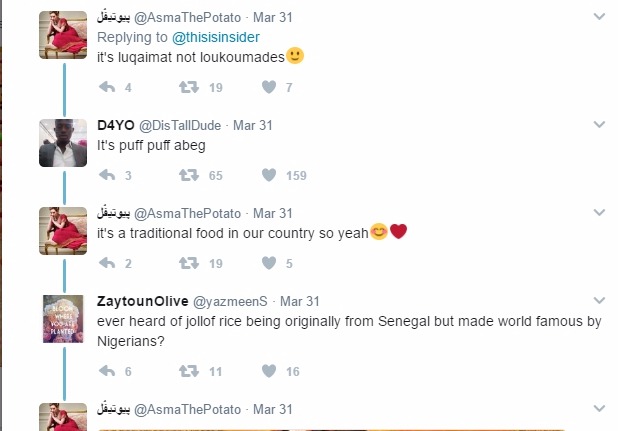The width and height of the screenshot is (618, 431).
Task: Open the @yazmeenS profile handle
Action: point(232,301)
